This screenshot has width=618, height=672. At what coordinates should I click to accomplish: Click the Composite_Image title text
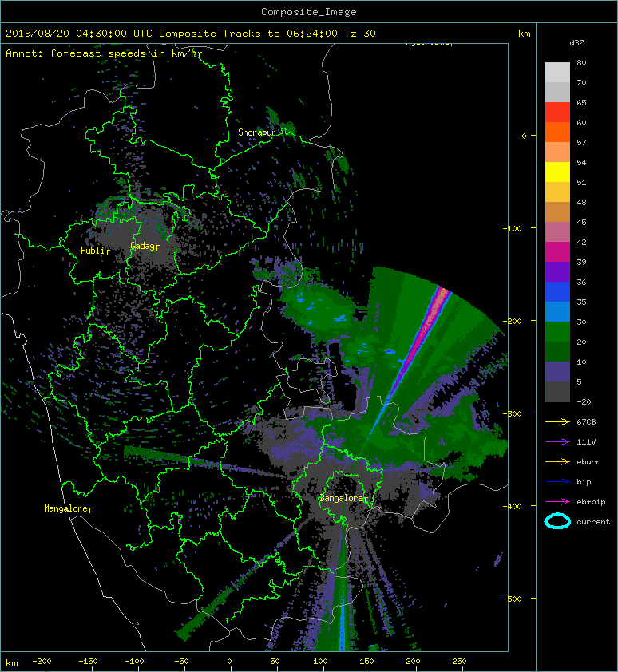(x=309, y=12)
